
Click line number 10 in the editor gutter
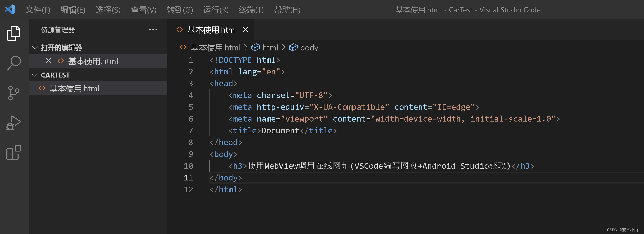click(189, 166)
